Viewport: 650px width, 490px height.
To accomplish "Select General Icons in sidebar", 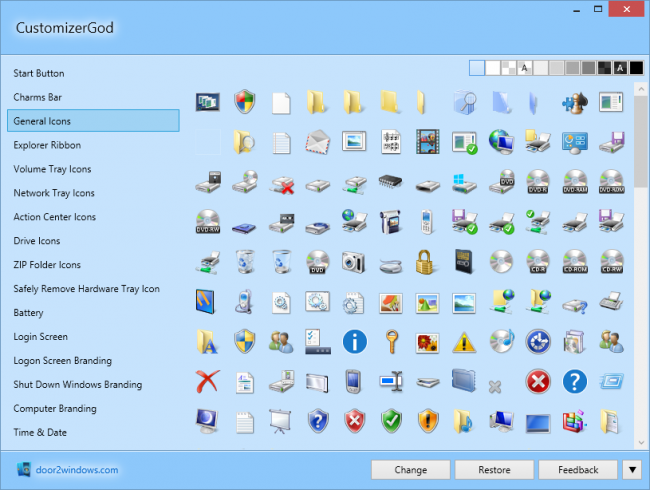I will pos(93,121).
